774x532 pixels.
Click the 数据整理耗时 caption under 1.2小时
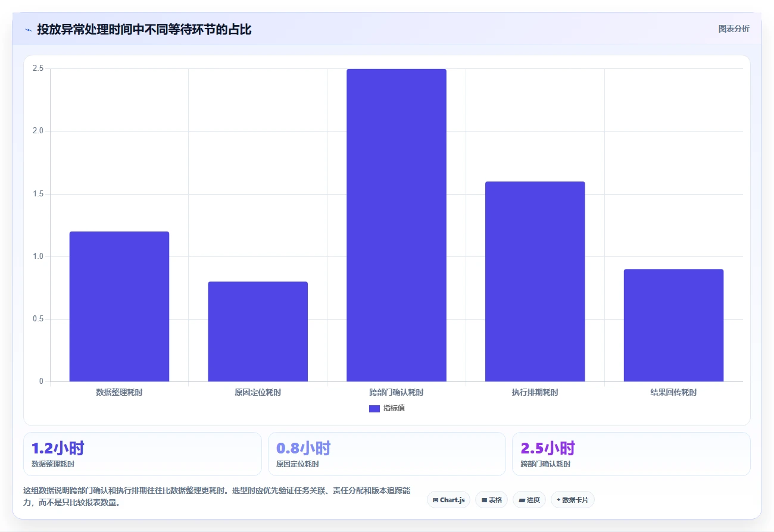(x=53, y=464)
